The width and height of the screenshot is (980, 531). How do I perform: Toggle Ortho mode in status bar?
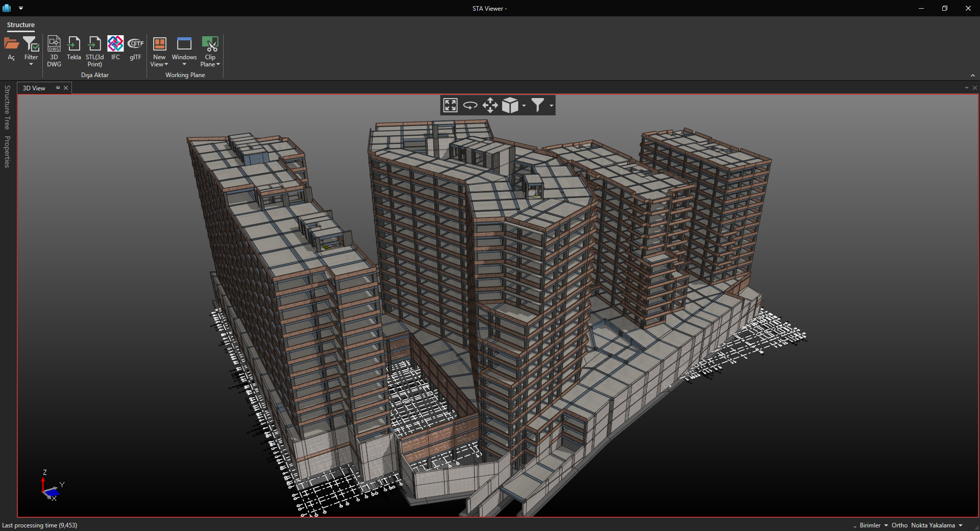(899, 525)
